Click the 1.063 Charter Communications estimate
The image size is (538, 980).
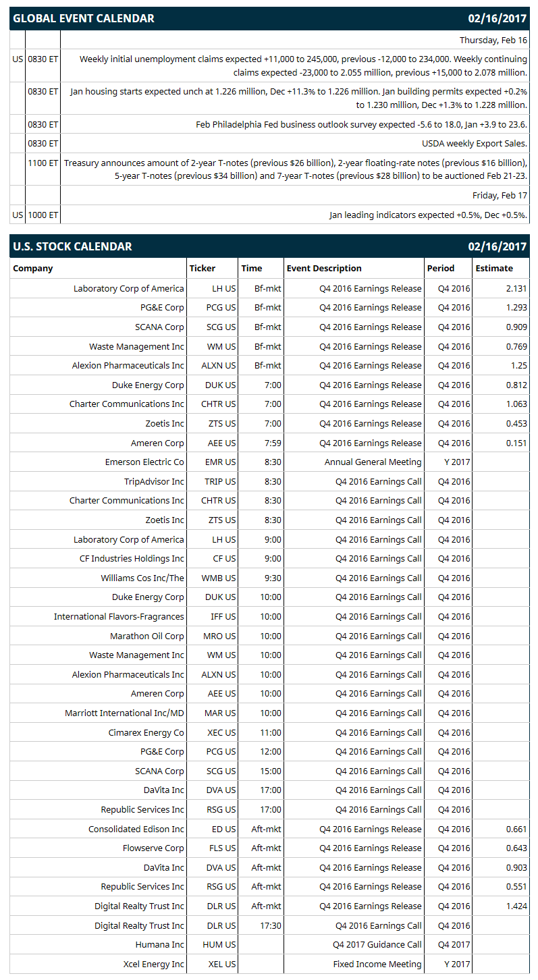pos(516,404)
